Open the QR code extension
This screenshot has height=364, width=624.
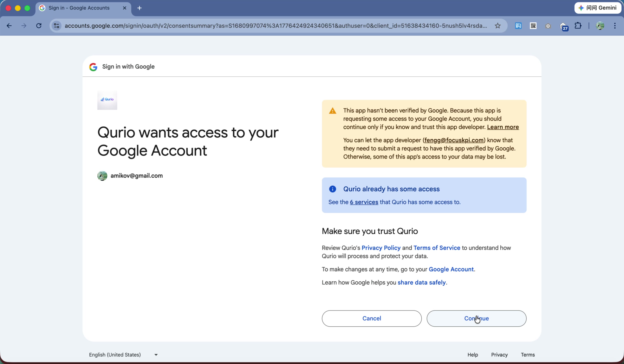pyautogui.click(x=533, y=26)
